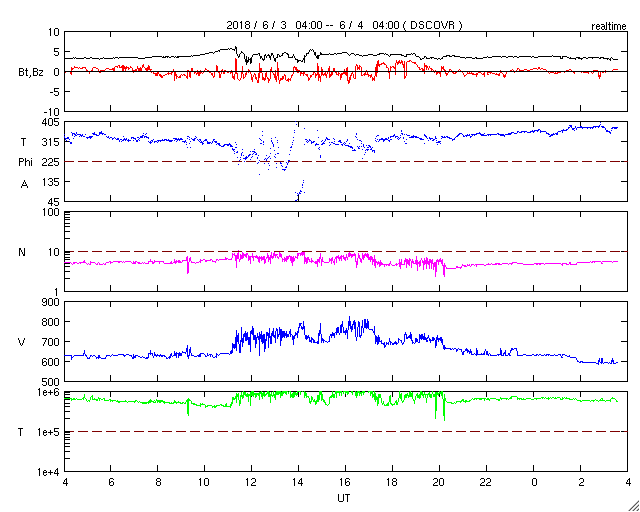Click the DSCOVR date range title text
The height and width of the screenshot is (512, 640).
click(x=344, y=25)
